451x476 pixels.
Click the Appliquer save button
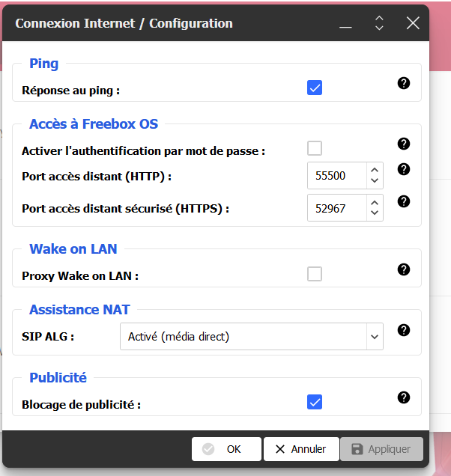click(381, 449)
